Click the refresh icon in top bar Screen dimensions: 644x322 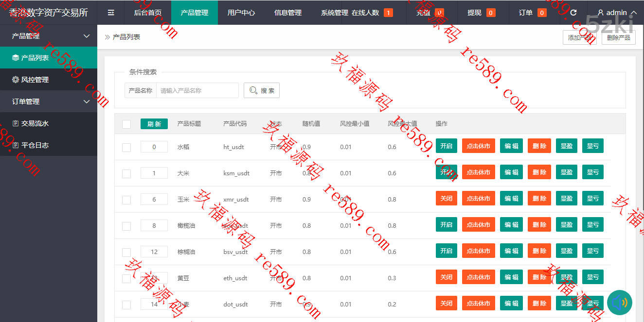click(x=573, y=13)
